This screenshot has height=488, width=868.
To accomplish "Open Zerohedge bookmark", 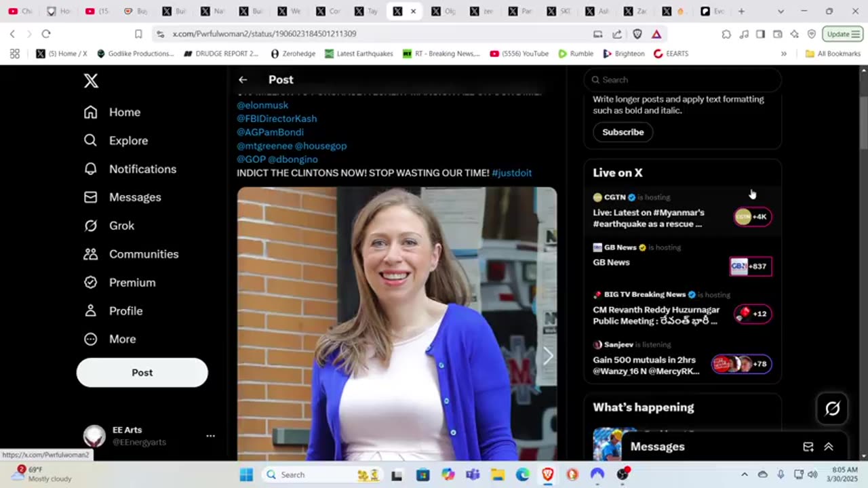I will pos(292,54).
